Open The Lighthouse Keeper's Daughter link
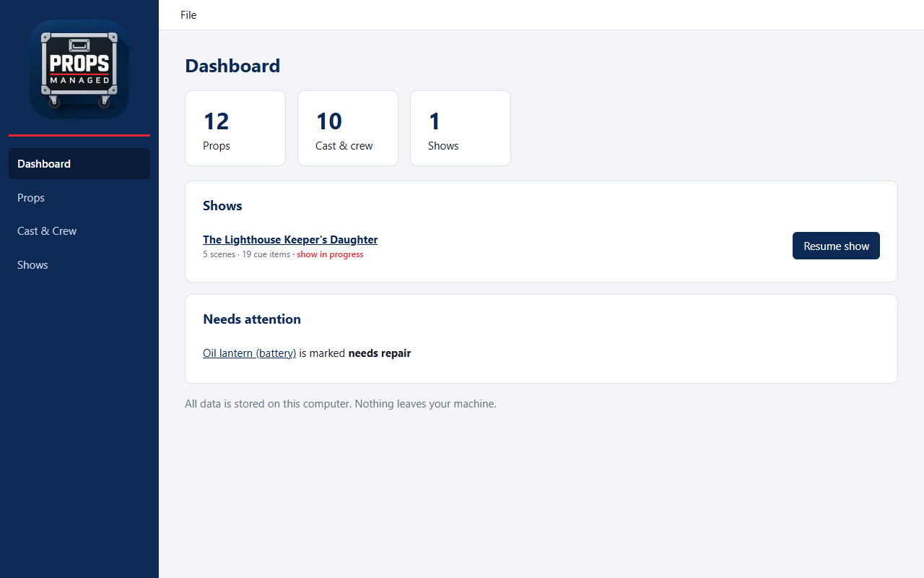This screenshot has height=578, width=924. (x=290, y=240)
